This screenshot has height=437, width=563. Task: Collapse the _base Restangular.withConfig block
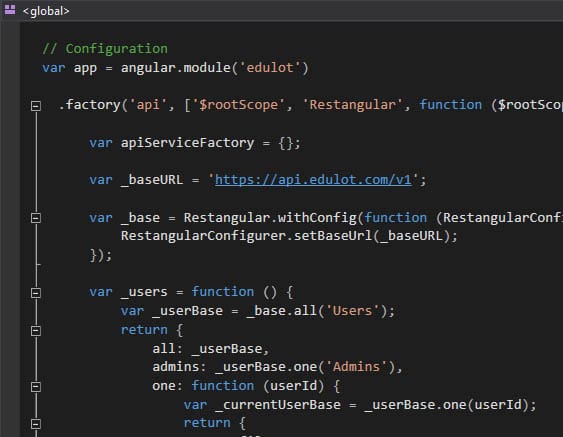coord(36,218)
